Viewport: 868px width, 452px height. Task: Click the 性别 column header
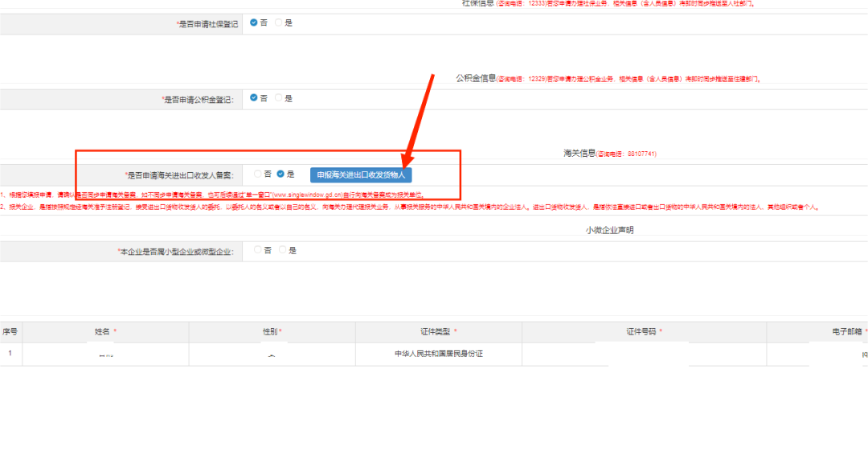[272, 332]
